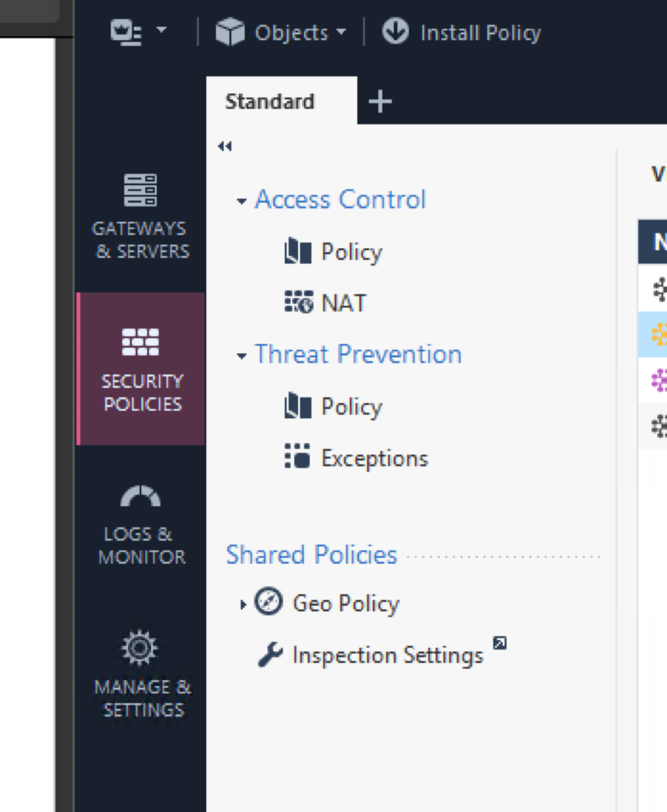Add a new policy tab
Viewport: 667px width, 812px height.
click(x=380, y=102)
